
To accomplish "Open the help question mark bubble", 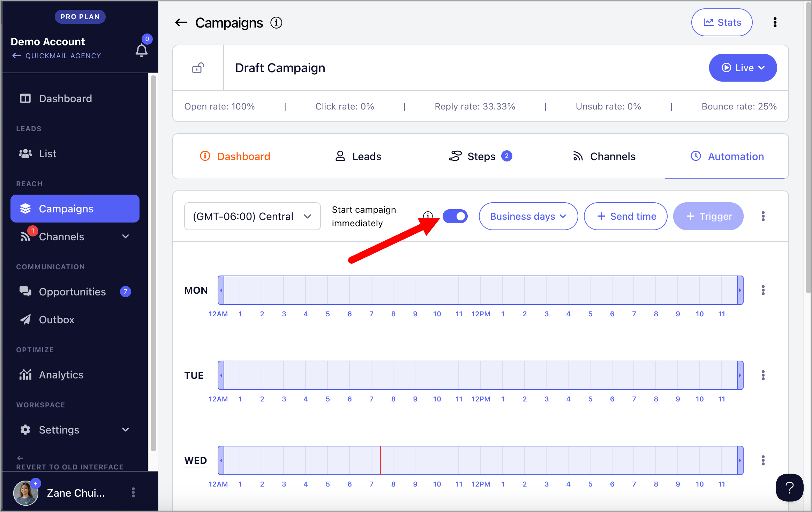I will [x=789, y=488].
